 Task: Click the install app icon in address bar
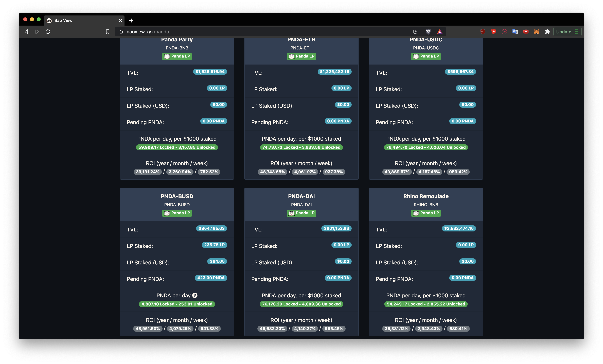[415, 32]
